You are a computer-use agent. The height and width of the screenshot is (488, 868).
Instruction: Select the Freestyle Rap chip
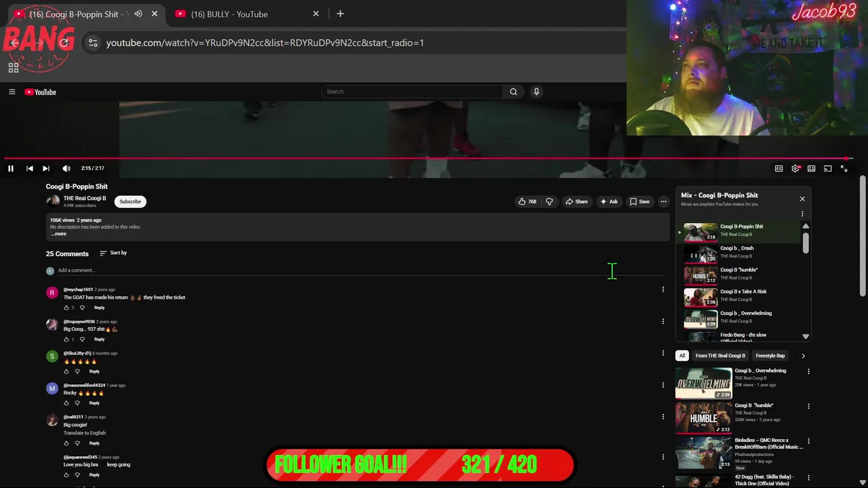(770, 356)
